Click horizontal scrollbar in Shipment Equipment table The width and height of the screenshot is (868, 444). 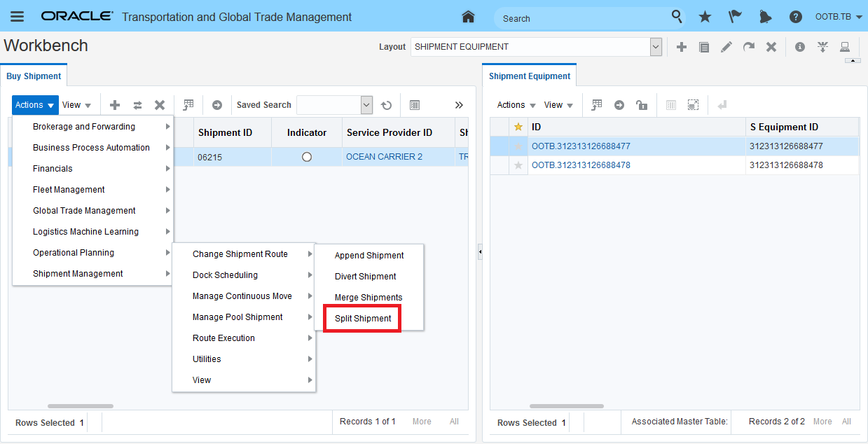[x=567, y=406]
